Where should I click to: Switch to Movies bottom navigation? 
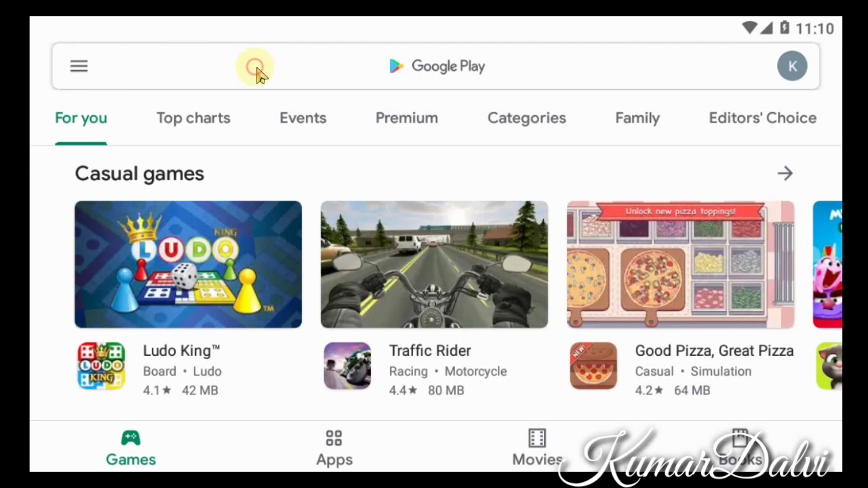click(x=537, y=449)
